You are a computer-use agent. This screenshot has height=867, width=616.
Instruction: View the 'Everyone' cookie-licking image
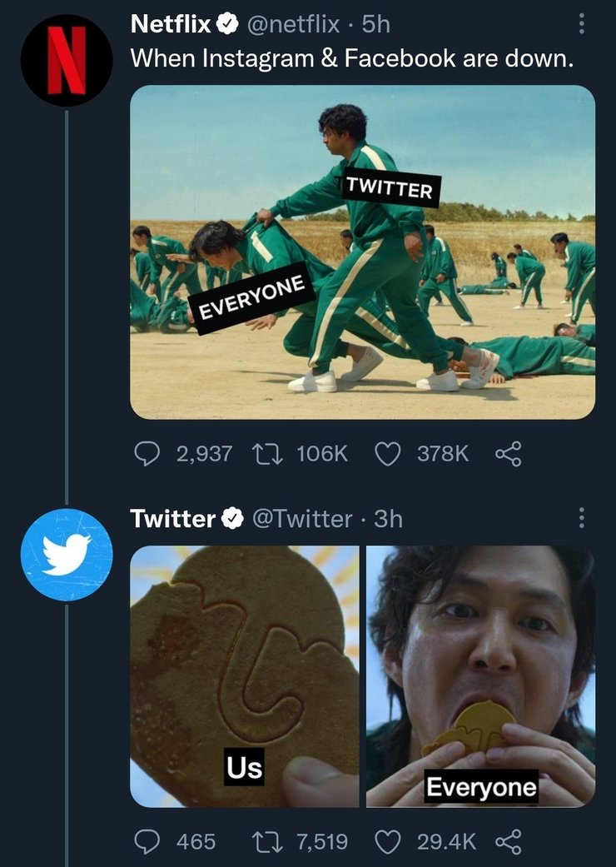tap(480, 675)
